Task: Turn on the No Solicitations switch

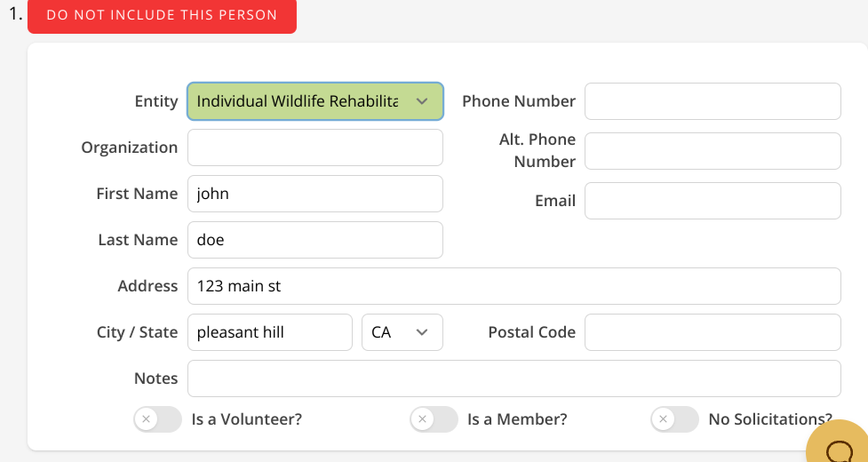Action: tap(674, 419)
